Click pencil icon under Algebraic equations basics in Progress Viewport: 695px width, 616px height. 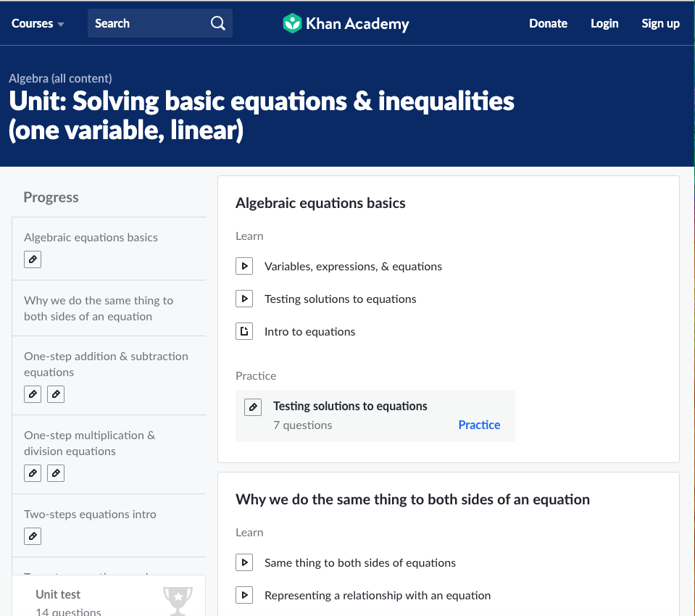(x=33, y=259)
